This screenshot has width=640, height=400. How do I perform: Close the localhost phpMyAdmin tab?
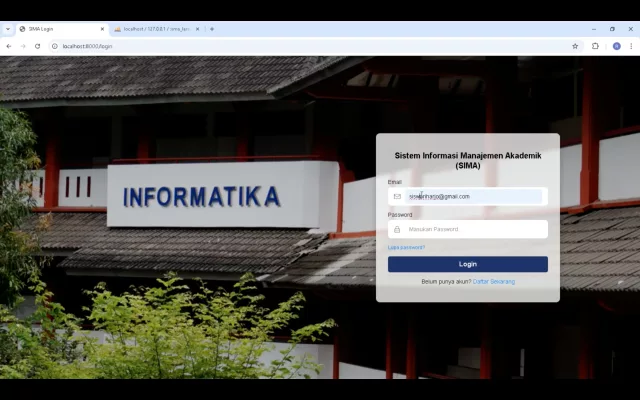pyautogui.click(x=198, y=29)
